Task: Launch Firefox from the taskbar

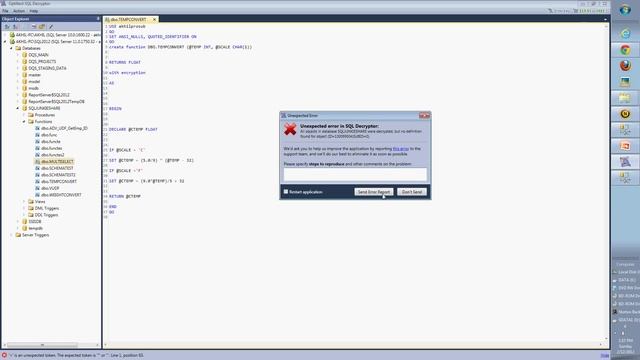Action: [625, 66]
